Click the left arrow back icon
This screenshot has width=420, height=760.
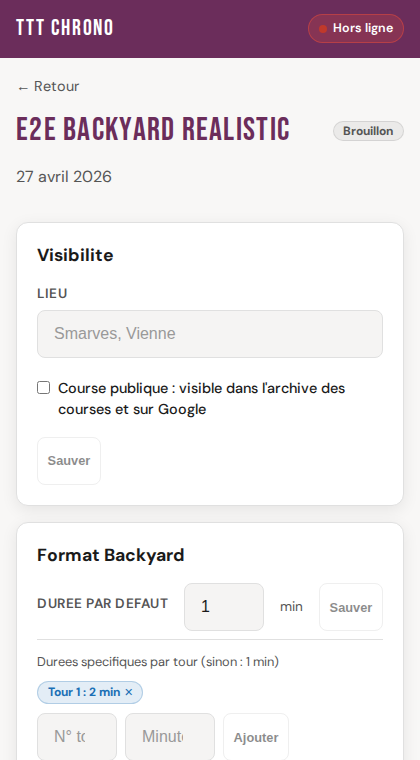(23, 88)
